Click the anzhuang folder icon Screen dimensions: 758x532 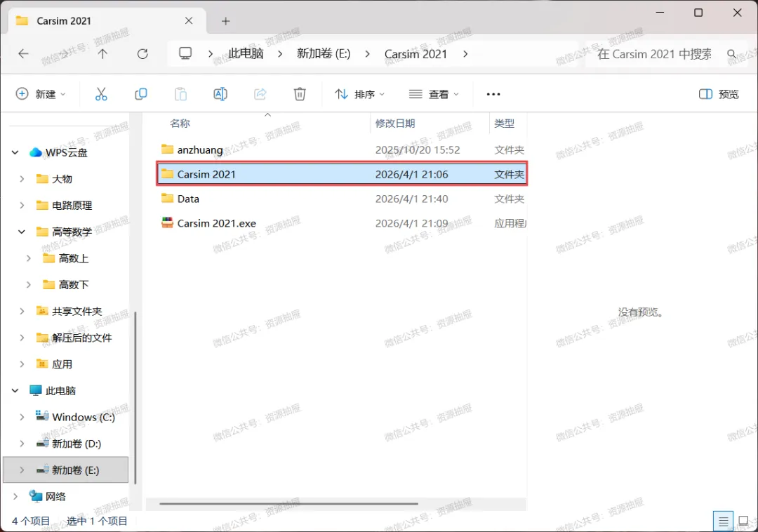(x=167, y=149)
